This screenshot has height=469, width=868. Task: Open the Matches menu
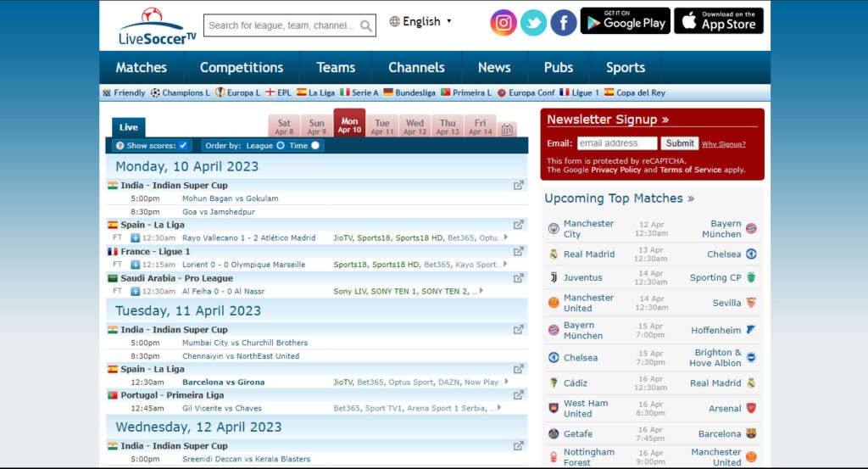(142, 68)
